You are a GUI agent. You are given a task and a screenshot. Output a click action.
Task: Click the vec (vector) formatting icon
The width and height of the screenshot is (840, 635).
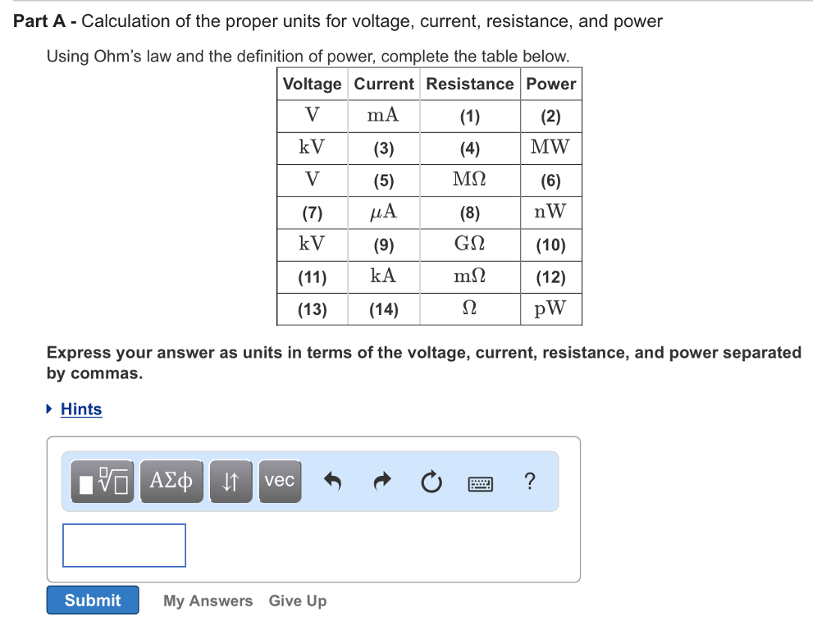pyautogui.click(x=280, y=481)
